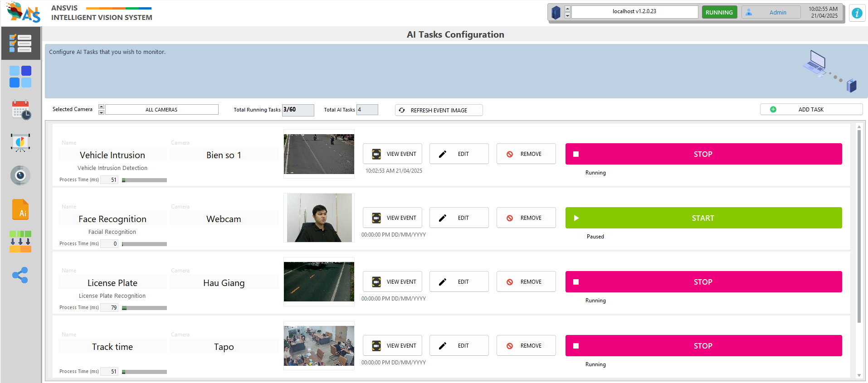
Task: Open the calendar schedule sidebar icon
Action: click(x=20, y=110)
